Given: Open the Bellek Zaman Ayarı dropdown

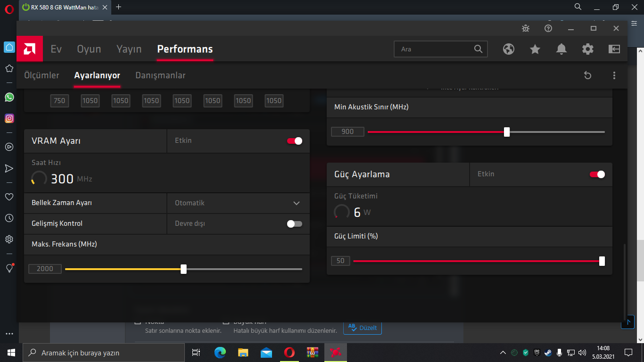Looking at the screenshot, I should (238, 203).
